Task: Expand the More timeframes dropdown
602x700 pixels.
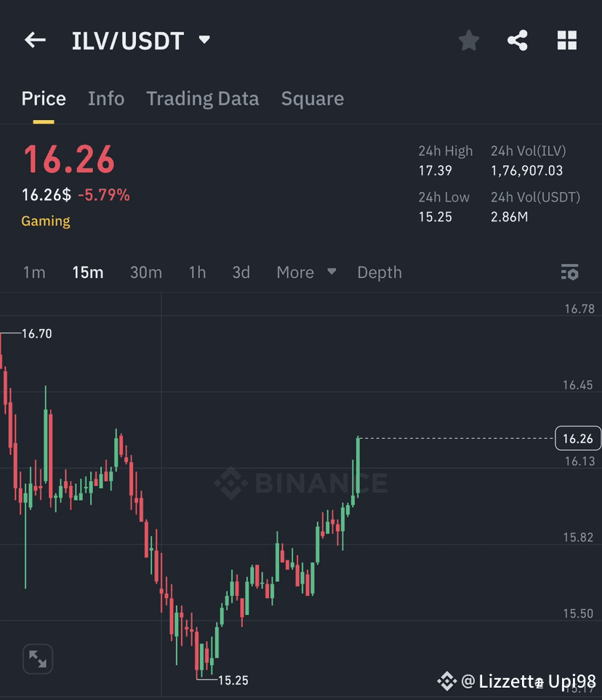Action: pos(305,272)
